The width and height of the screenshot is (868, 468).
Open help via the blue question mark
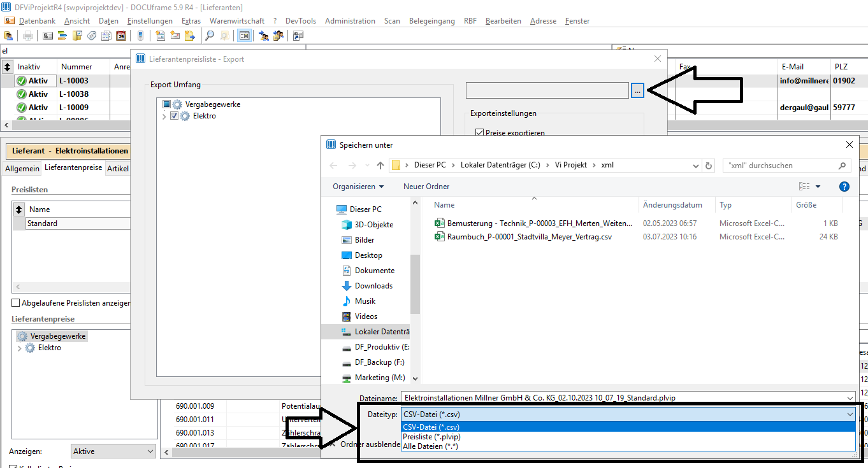[844, 187]
